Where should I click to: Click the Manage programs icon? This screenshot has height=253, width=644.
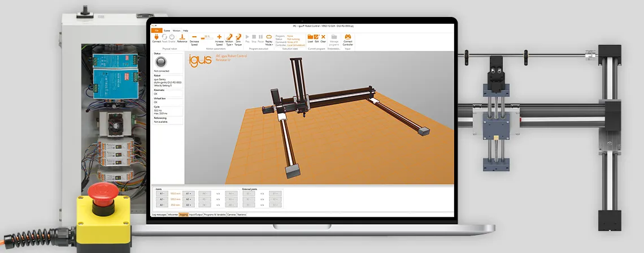pyautogui.click(x=334, y=37)
